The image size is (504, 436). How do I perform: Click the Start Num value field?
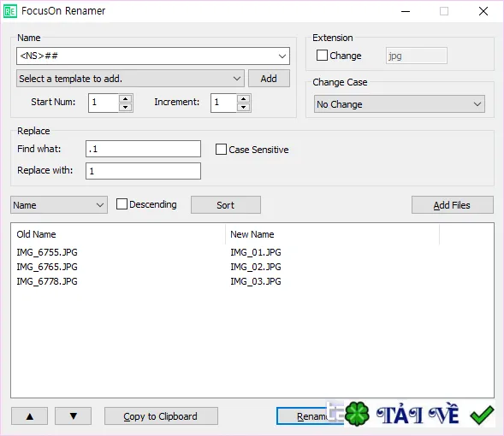104,103
